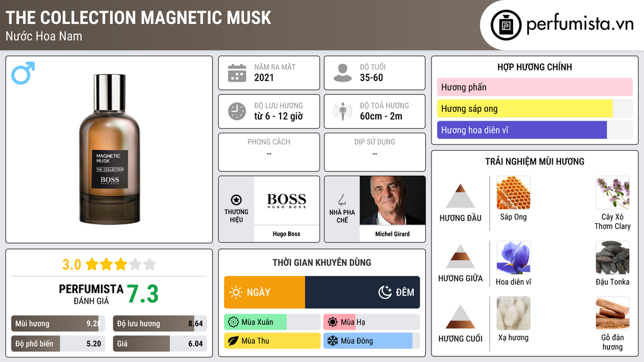Click the Mùa Hạ season bar
The height and width of the screenshot is (362, 644).
pyautogui.click(x=371, y=322)
